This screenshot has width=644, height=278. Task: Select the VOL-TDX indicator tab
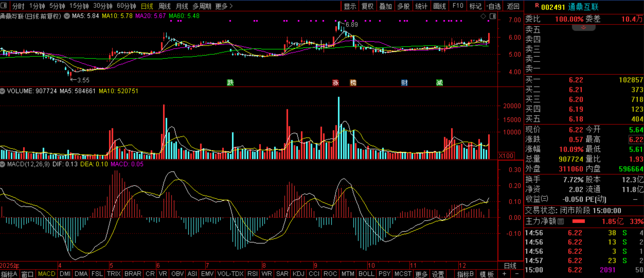230,274
